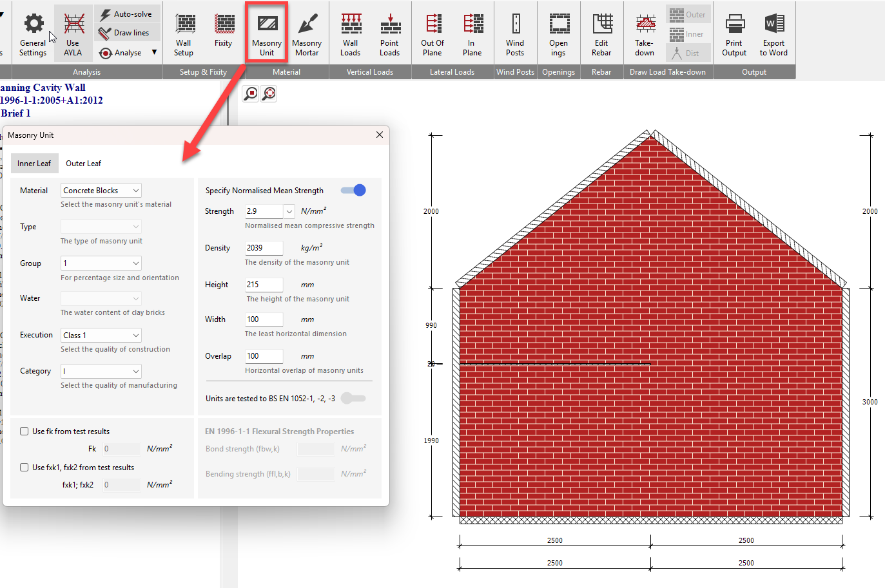885x588 pixels.
Task: Check Use fxk1, fxk2 from test results
Action: [x=24, y=467]
